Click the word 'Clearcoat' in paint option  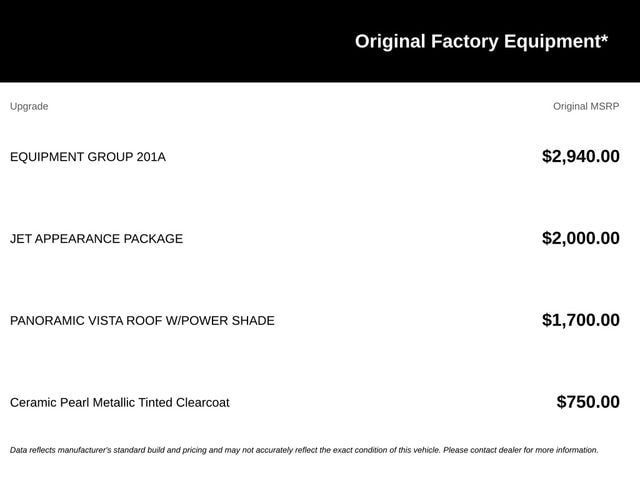(x=202, y=402)
